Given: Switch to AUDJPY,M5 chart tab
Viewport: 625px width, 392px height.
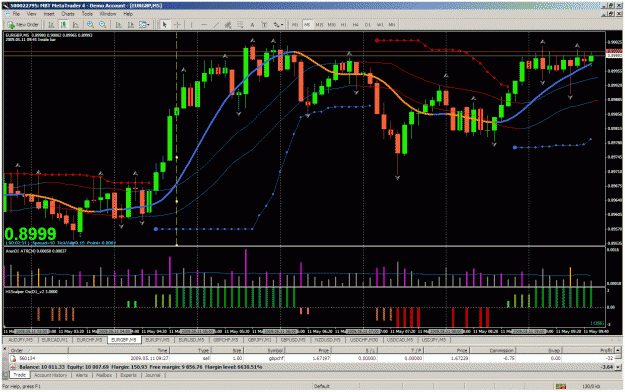Looking at the screenshot, I should pyautogui.click(x=20, y=340).
